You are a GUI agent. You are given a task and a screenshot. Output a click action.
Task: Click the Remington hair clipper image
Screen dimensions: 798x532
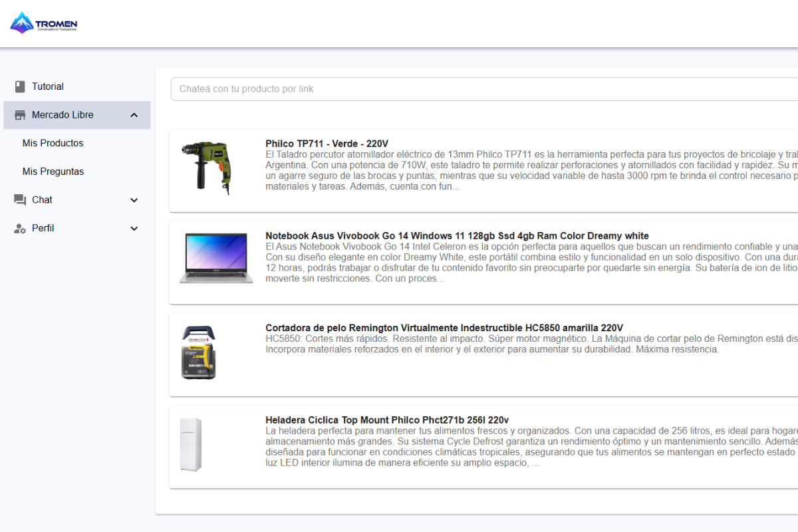click(199, 352)
